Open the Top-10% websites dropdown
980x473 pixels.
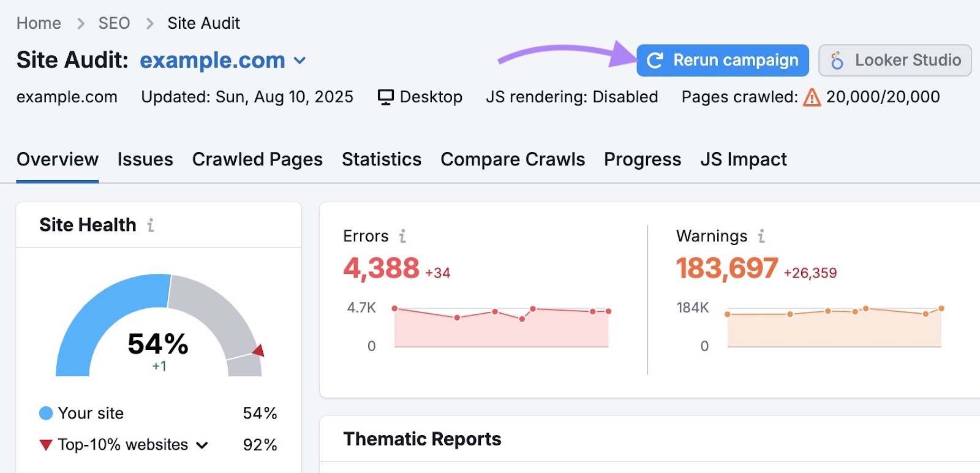pyautogui.click(x=202, y=445)
